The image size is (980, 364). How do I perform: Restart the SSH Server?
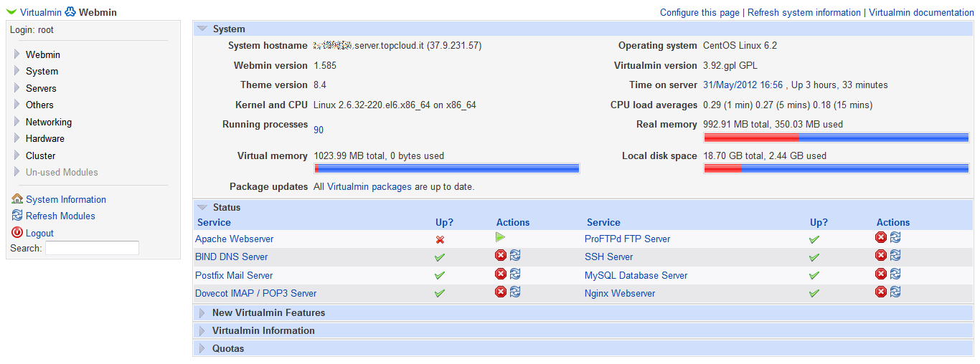tap(895, 255)
